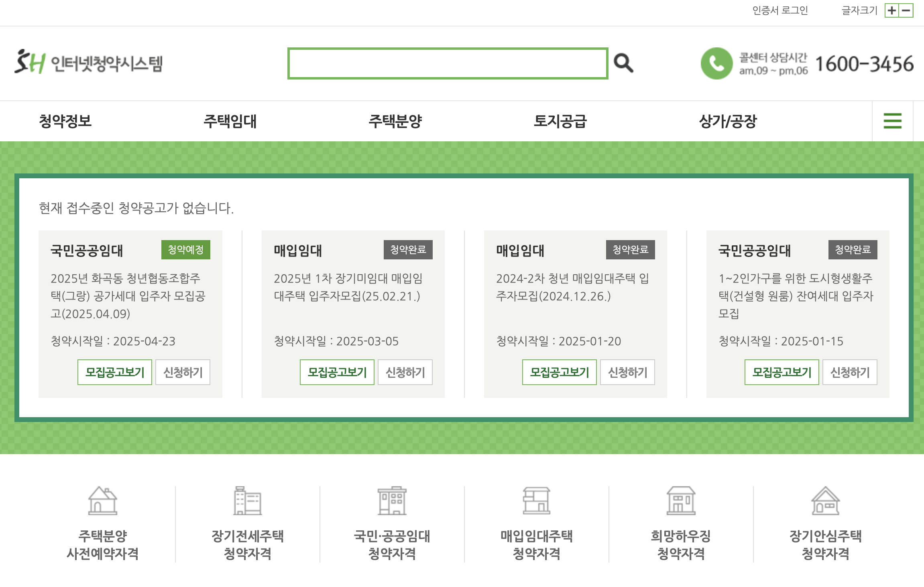View 모집공고보기 for 화곡동 청년협동조합주택
924x587 pixels.
[115, 372]
